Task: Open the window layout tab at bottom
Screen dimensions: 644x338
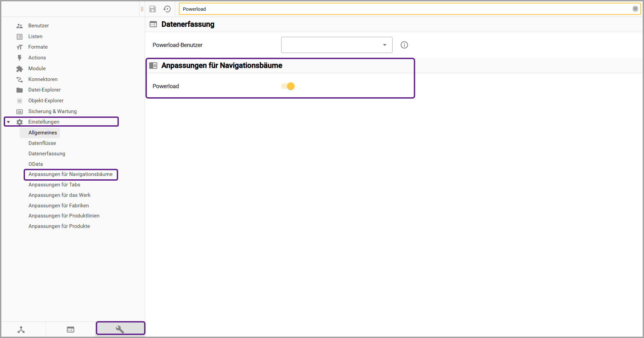Action: (71, 330)
